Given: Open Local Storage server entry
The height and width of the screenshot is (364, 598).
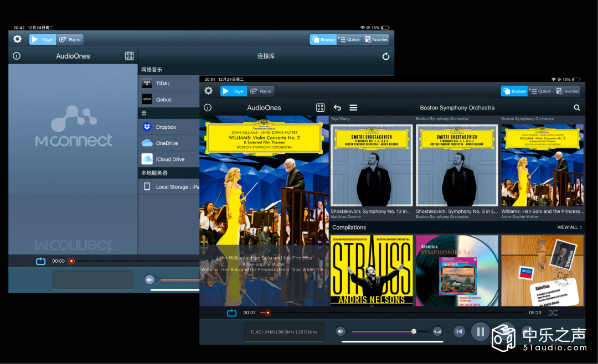Looking at the screenshot, I should click(x=168, y=187).
